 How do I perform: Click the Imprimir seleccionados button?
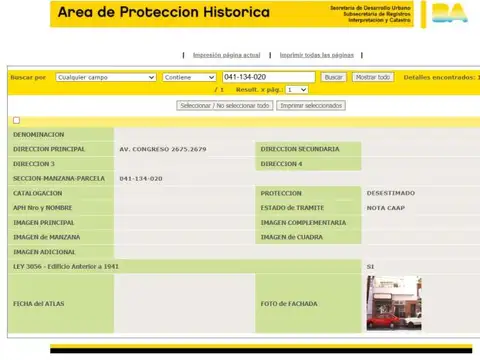pyautogui.click(x=311, y=106)
